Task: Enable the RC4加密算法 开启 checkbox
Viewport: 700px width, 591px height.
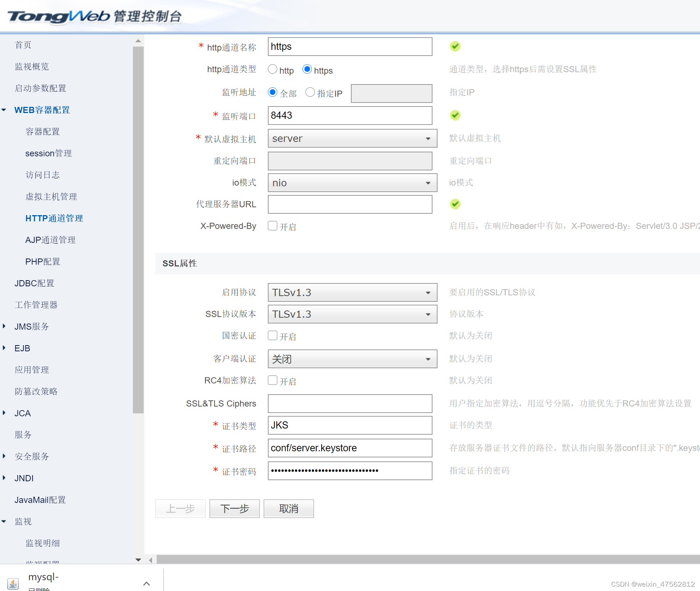Action: 273,380
